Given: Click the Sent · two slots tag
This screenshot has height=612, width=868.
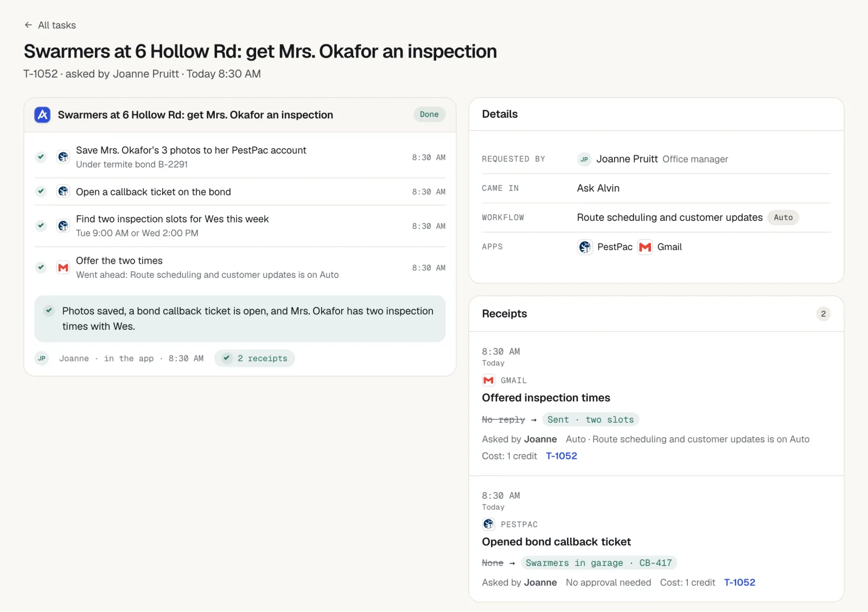Looking at the screenshot, I should click(590, 419).
